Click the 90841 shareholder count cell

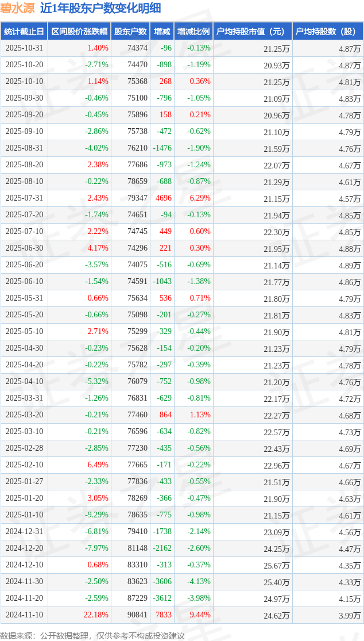[x=137, y=615]
